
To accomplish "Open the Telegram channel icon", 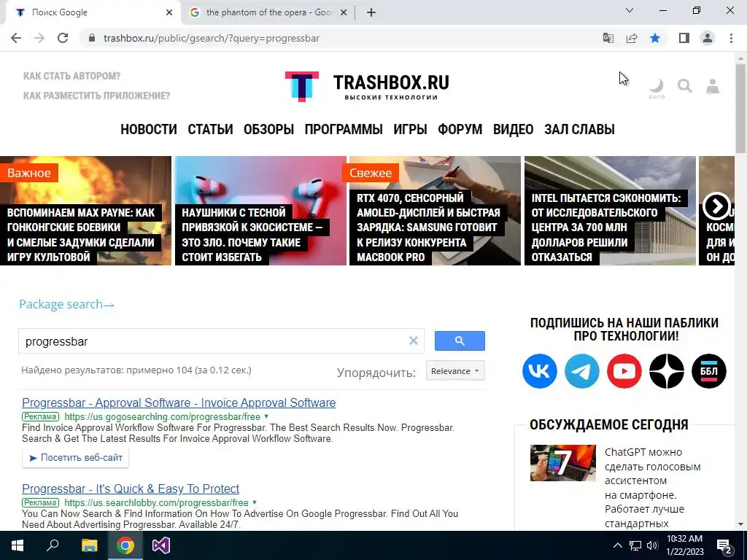I will [581, 371].
